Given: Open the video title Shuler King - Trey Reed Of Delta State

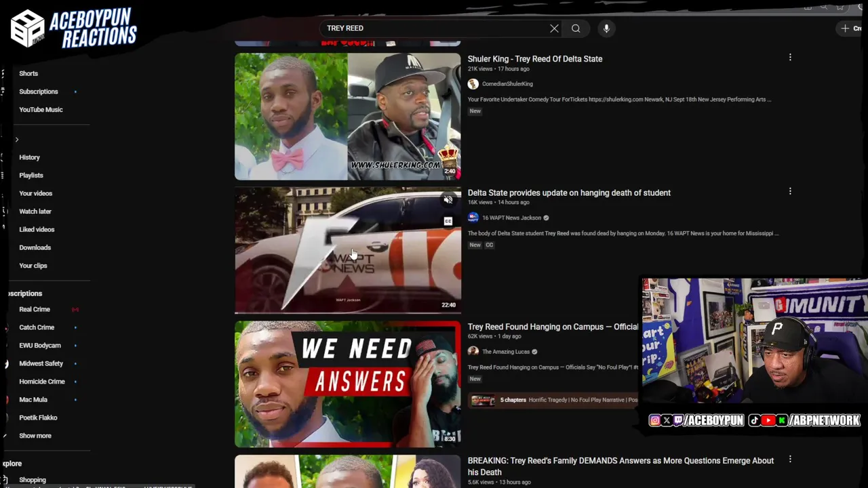Looking at the screenshot, I should click(535, 59).
